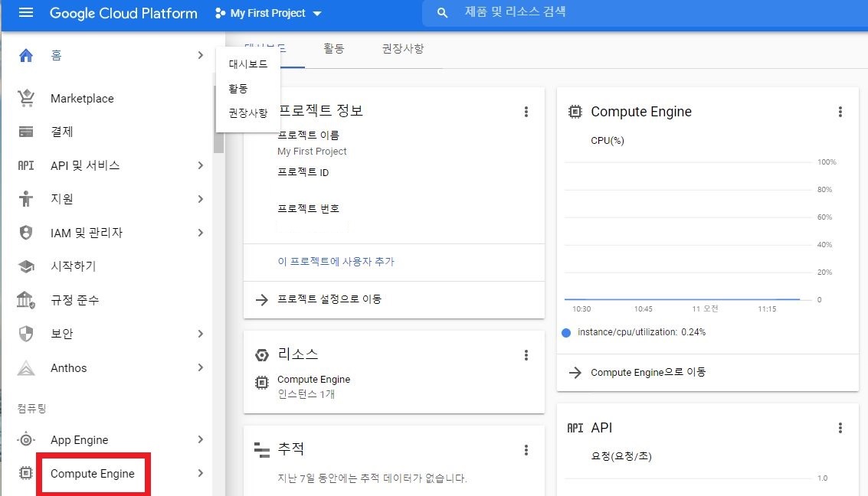Click the Marketplace cart icon
This screenshot has height=496, width=868.
26,98
